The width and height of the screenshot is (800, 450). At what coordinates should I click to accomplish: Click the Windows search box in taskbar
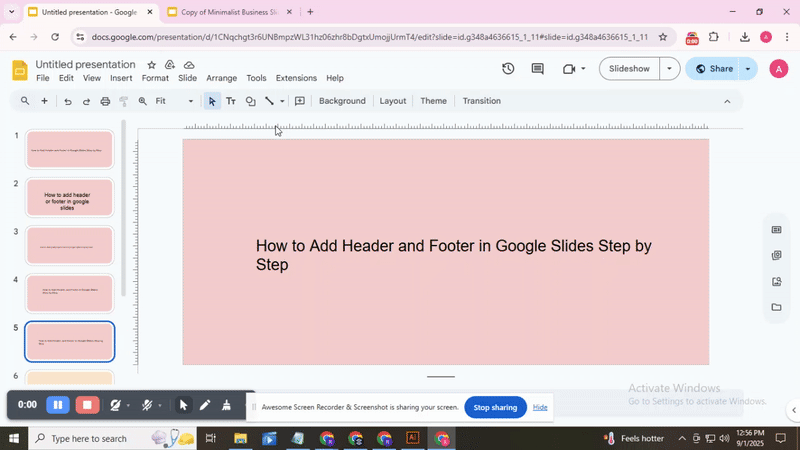88,439
